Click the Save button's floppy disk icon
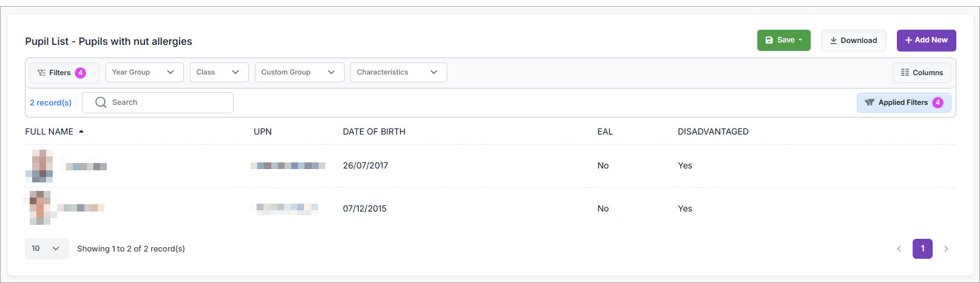980x283 pixels. pyautogui.click(x=769, y=40)
